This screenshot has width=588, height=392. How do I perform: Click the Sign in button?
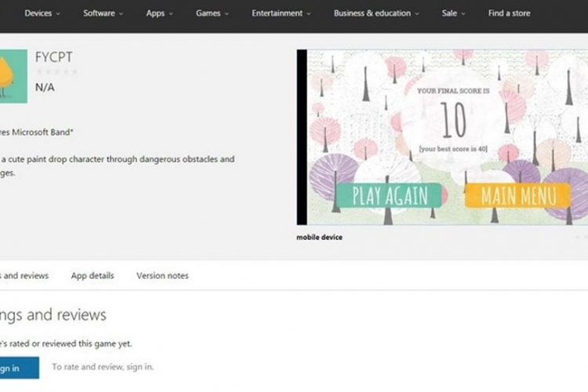coord(20,368)
